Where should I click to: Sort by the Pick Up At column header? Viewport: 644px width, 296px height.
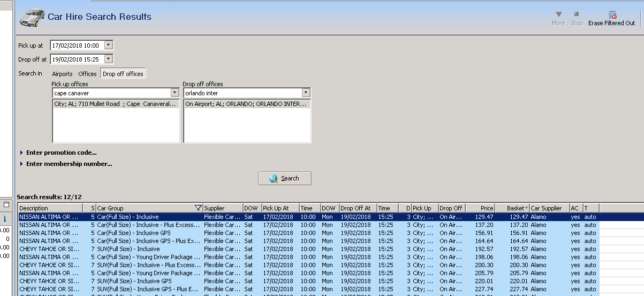coord(280,208)
